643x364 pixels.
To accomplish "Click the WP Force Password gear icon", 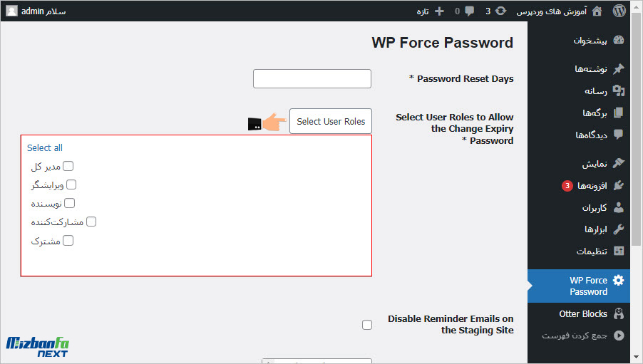I will [x=618, y=281].
